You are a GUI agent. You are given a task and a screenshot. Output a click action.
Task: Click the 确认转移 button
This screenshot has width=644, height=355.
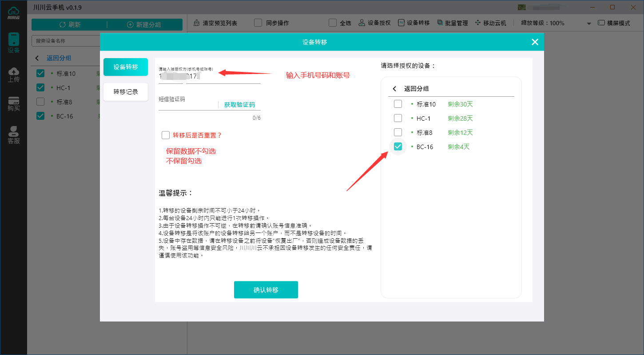pos(266,289)
